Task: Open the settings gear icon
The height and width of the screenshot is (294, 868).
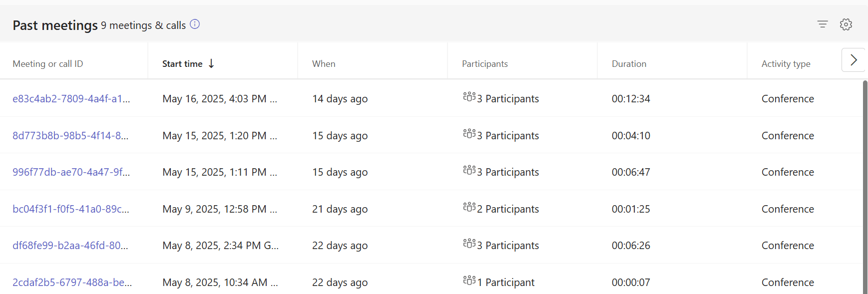Action: (x=846, y=24)
